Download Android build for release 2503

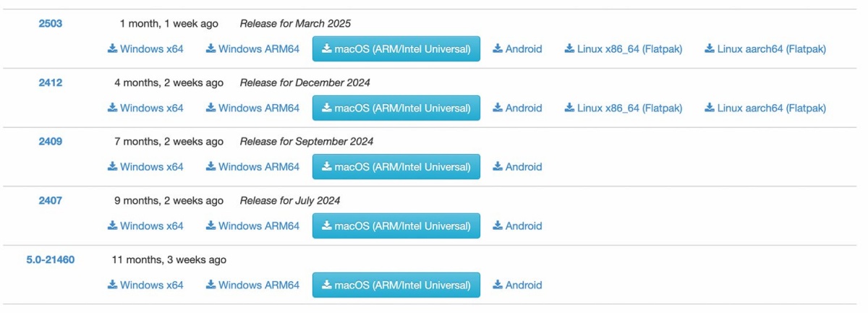(517, 49)
